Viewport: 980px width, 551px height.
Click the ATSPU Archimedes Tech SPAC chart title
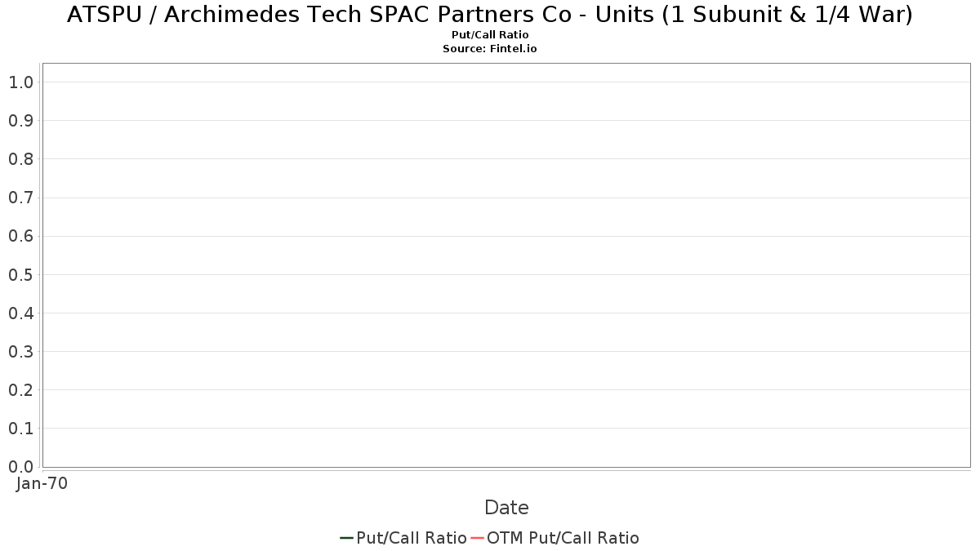coord(490,15)
